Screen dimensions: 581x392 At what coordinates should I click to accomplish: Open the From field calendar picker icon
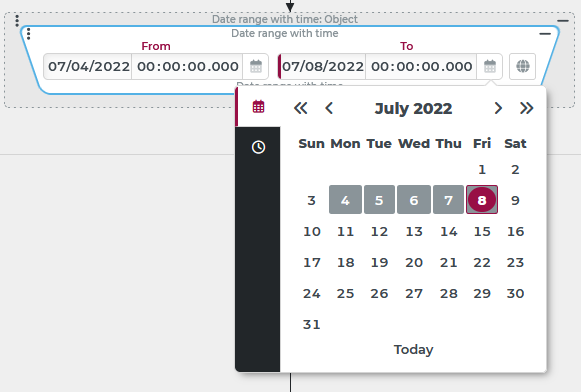pos(256,67)
